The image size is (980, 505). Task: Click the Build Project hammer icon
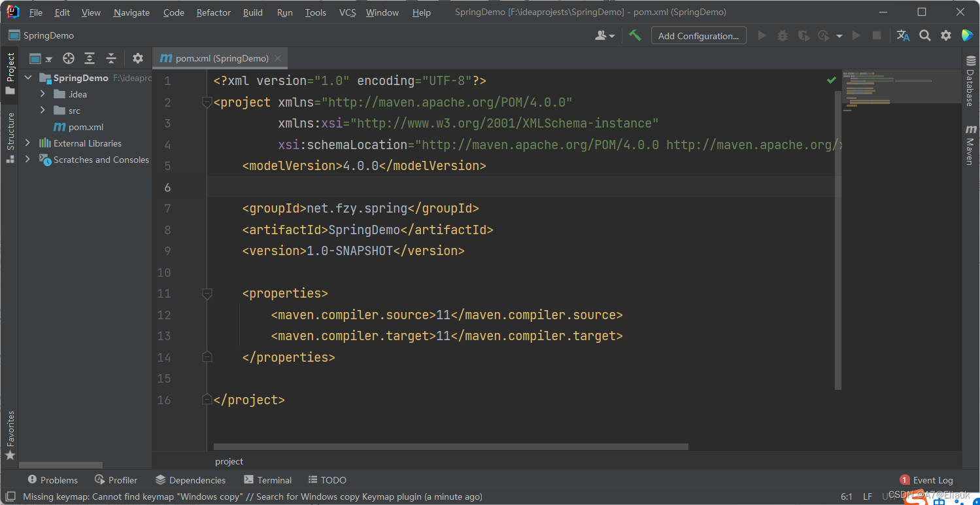[x=635, y=35]
